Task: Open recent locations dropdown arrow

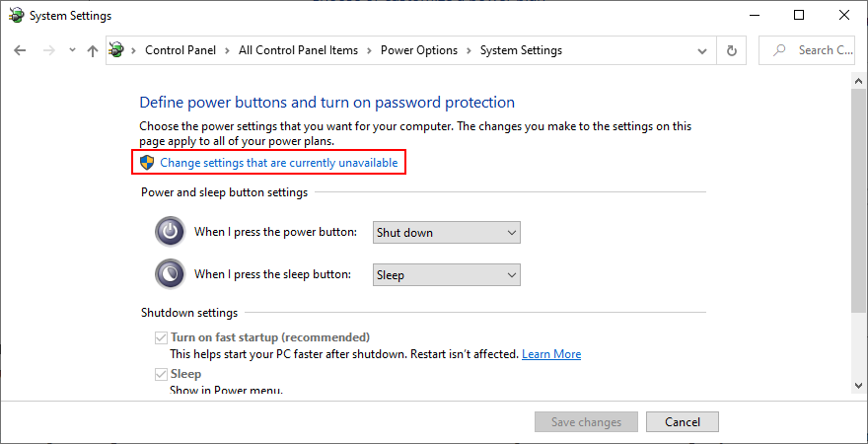Action: point(71,50)
